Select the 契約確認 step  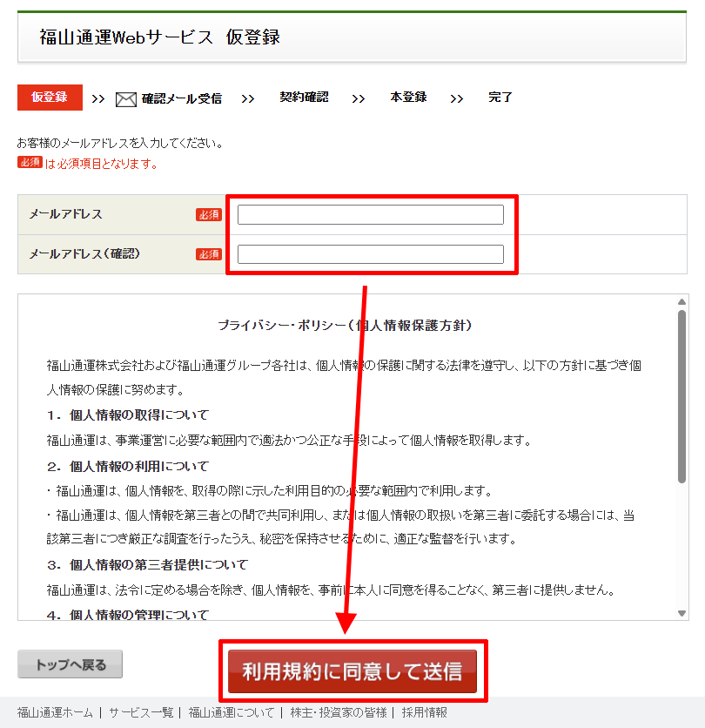click(x=304, y=97)
